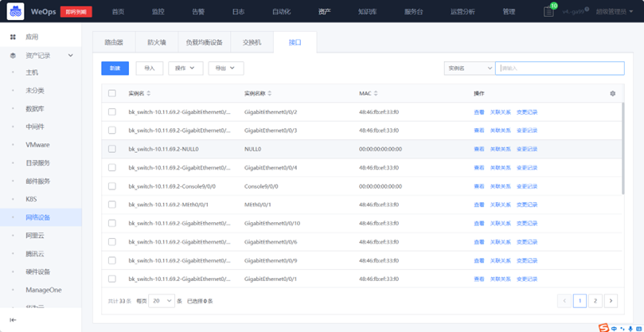Check the GigabitEthernet0/0/4 row checkbox
Image resolution: width=644 pixels, height=332 pixels.
click(111, 168)
